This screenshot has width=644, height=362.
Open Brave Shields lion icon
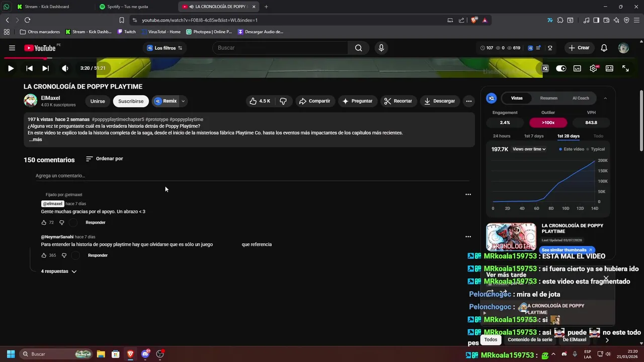click(474, 20)
